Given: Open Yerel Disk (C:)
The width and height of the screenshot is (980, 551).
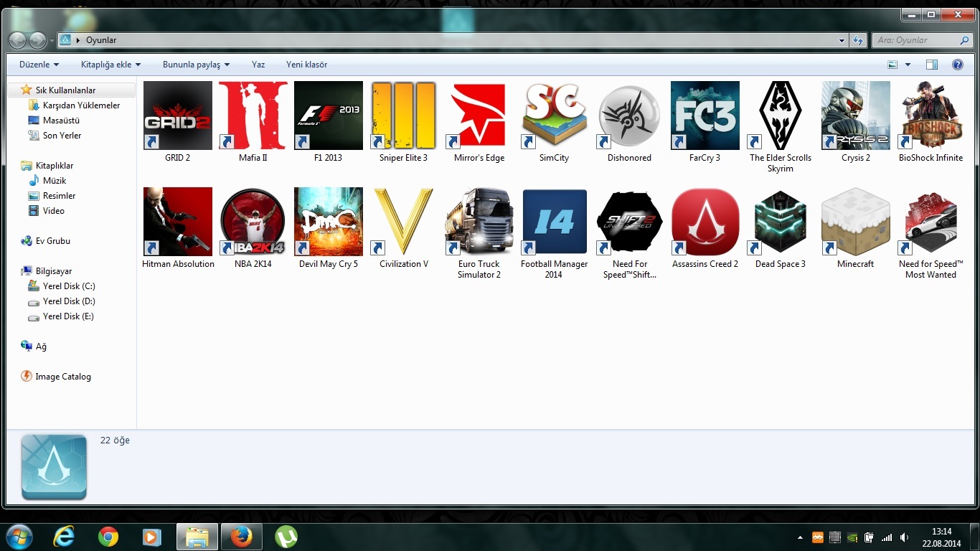Looking at the screenshot, I should point(69,286).
